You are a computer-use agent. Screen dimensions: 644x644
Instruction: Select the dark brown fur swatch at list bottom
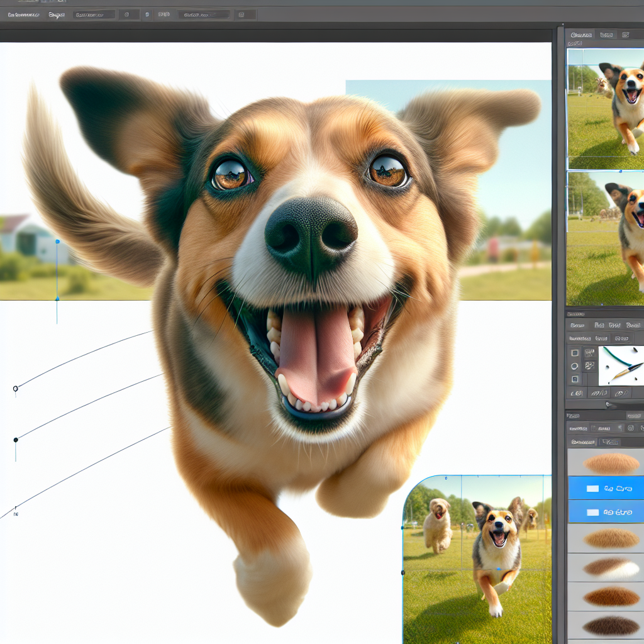tap(606, 626)
